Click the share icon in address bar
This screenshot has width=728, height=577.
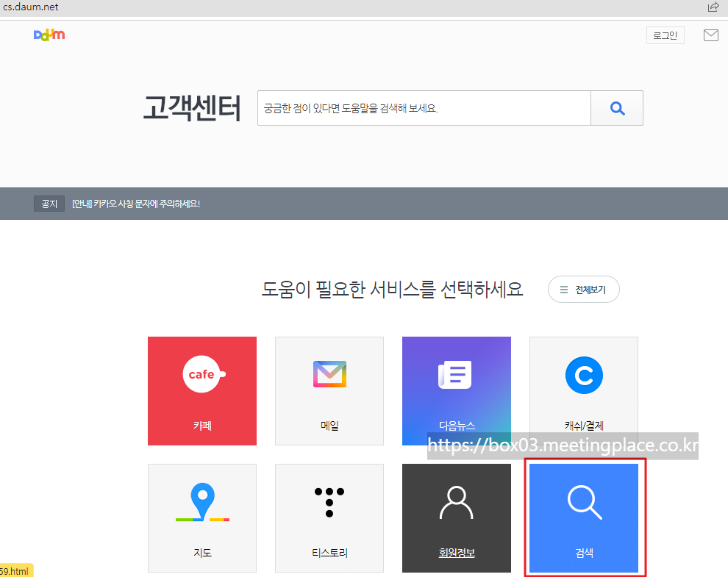[x=713, y=7]
